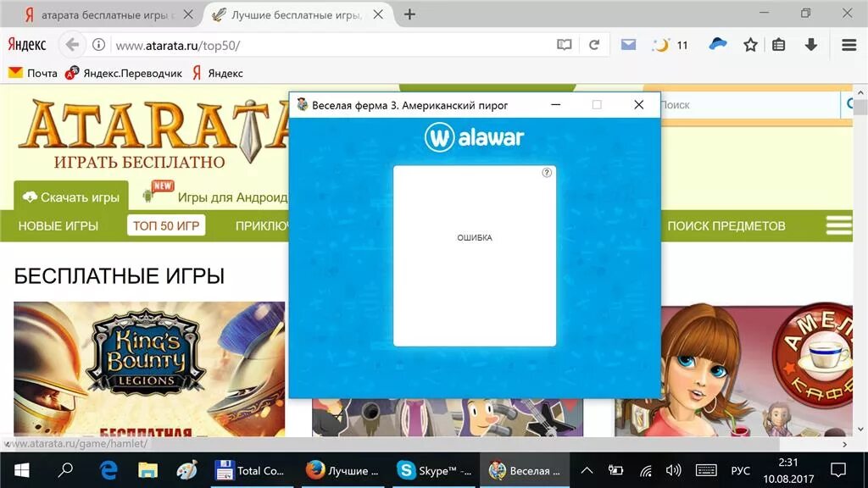This screenshot has height=488, width=868.
Task: Open the Paint palette icon on the taskbar
Action: pos(186,470)
